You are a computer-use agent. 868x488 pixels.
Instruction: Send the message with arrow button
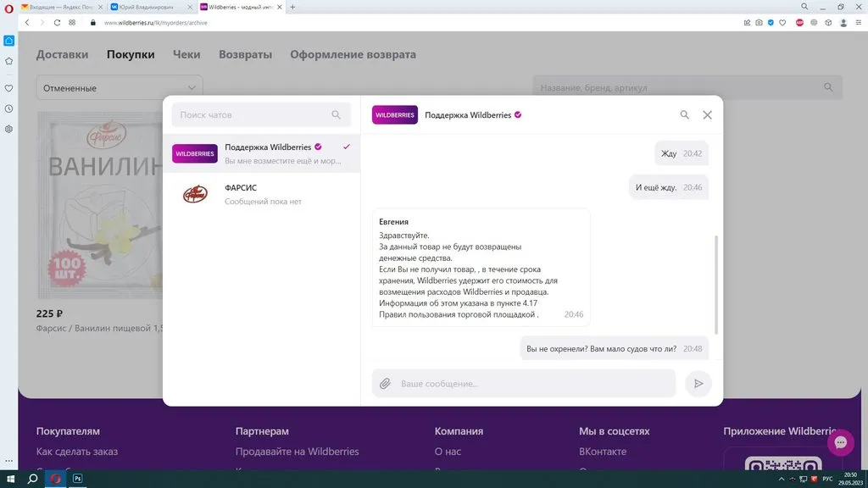(698, 384)
